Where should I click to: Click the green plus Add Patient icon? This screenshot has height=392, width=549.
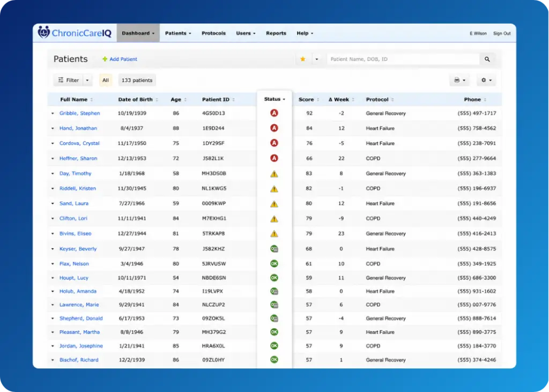(x=105, y=59)
